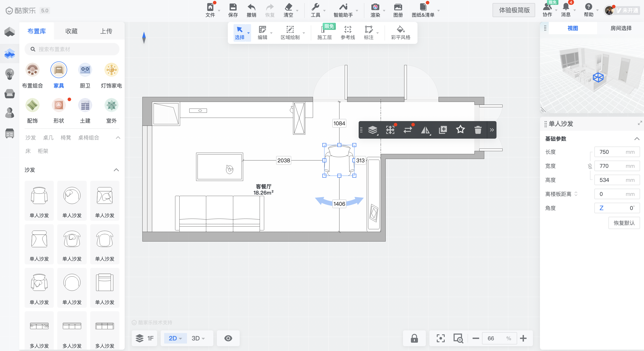Click the favorite star icon in floating toolbar
The height and width of the screenshot is (351, 644).
[x=460, y=130]
